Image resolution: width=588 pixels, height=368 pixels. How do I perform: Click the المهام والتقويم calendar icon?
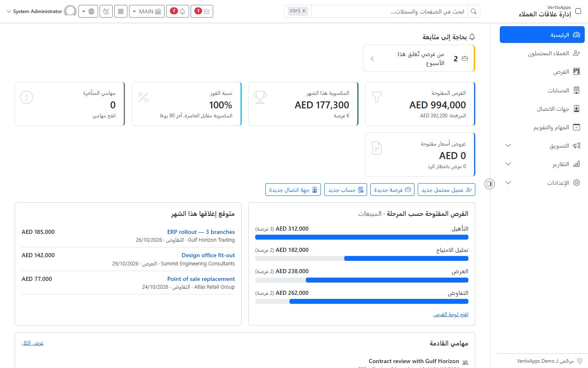(577, 127)
